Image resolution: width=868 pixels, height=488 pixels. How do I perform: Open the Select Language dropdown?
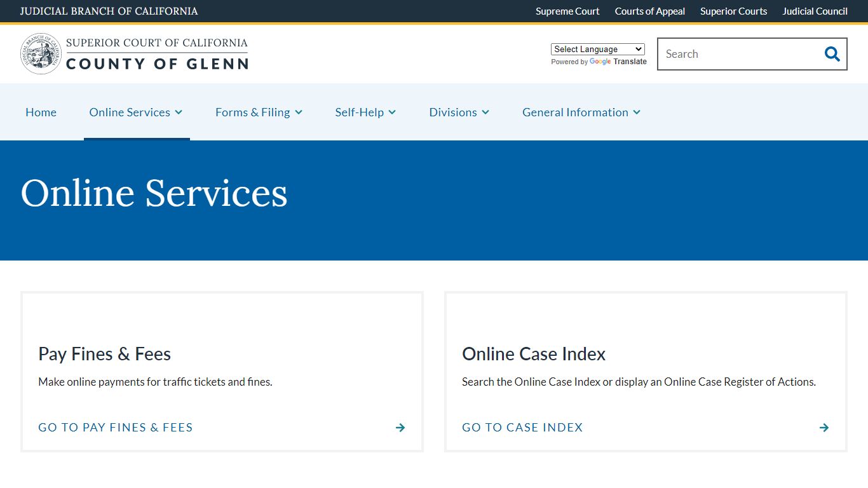(x=598, y=49)
